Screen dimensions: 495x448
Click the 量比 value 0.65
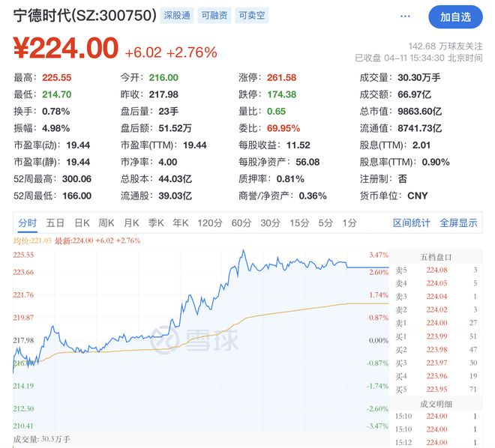tap(276, 112)
